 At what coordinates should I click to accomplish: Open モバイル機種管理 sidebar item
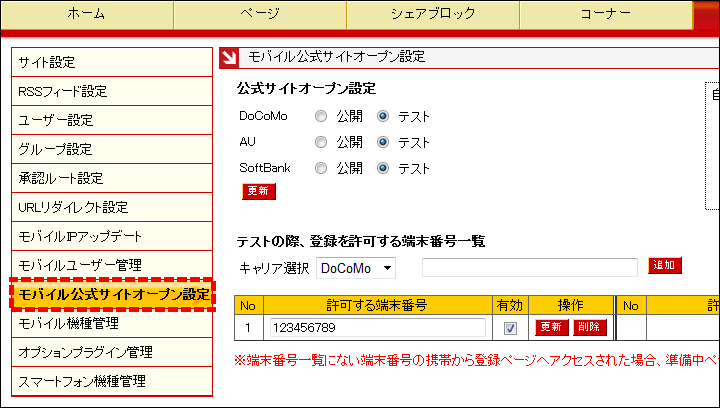click(x=112, y=323)
